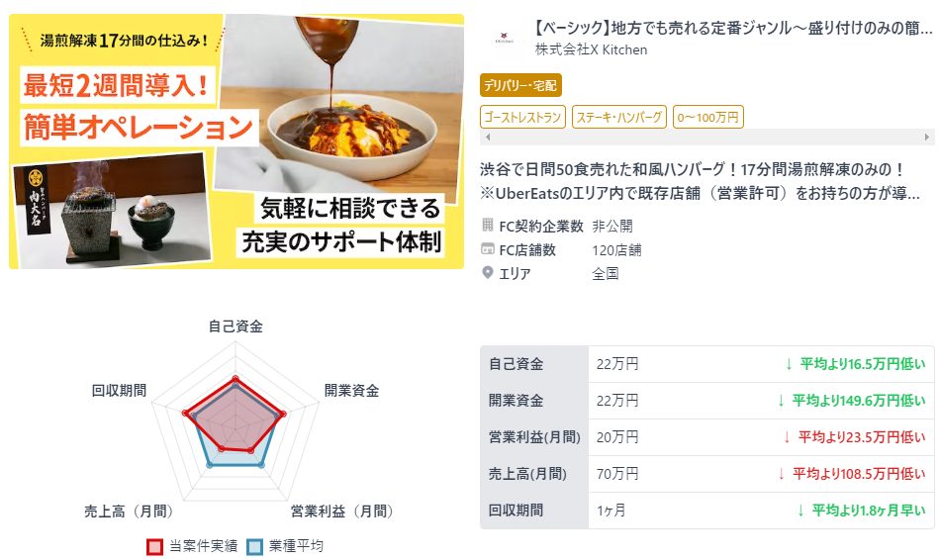Click the X Kitchen company logo
This screenshot has height=560, width=939.
click(504, 39)
